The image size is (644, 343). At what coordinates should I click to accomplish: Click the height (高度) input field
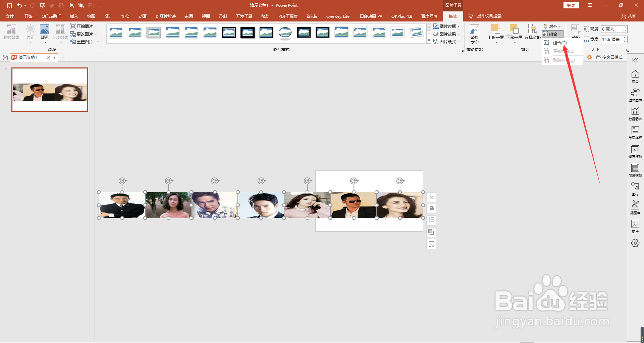pyautogui.click(x=611, y=29)
